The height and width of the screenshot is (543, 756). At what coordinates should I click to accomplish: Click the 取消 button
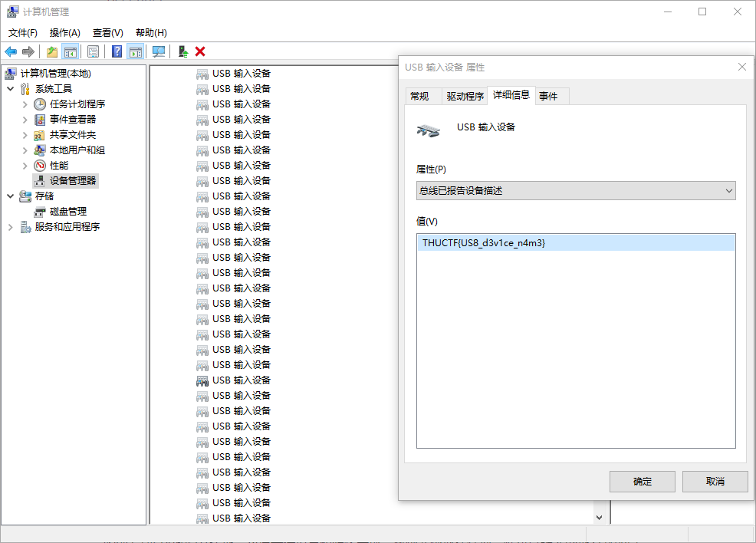[715, 482]
